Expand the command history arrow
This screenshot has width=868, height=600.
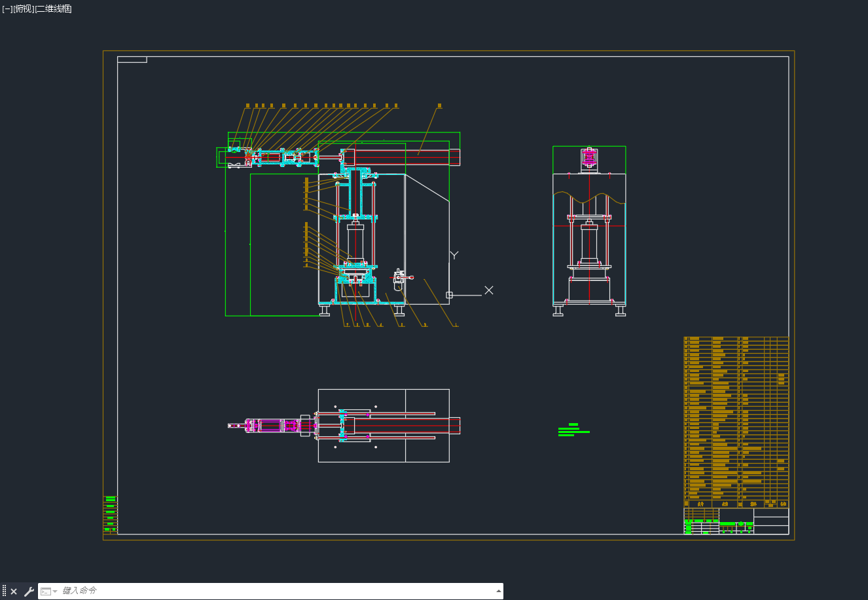pyautogui.click(x=499, y=591)
